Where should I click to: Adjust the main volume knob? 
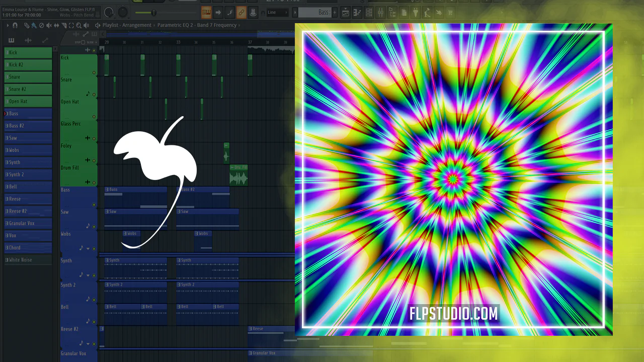(x=108, y=12)
